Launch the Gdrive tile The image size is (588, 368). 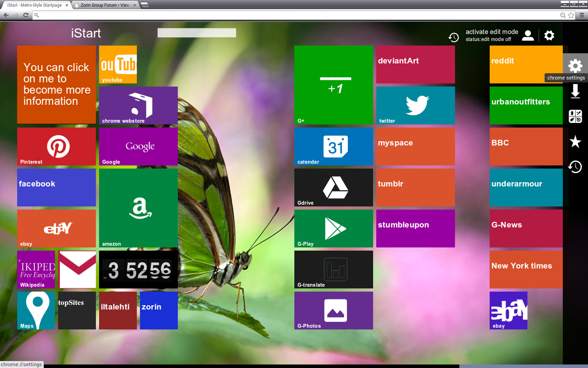click(x=334, y=188)
